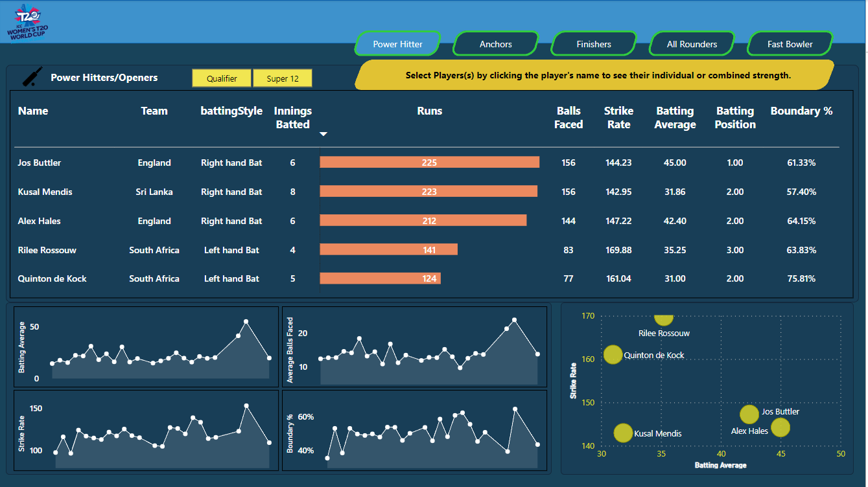Select player Jos Buttler in the table

tap(40, 163)
